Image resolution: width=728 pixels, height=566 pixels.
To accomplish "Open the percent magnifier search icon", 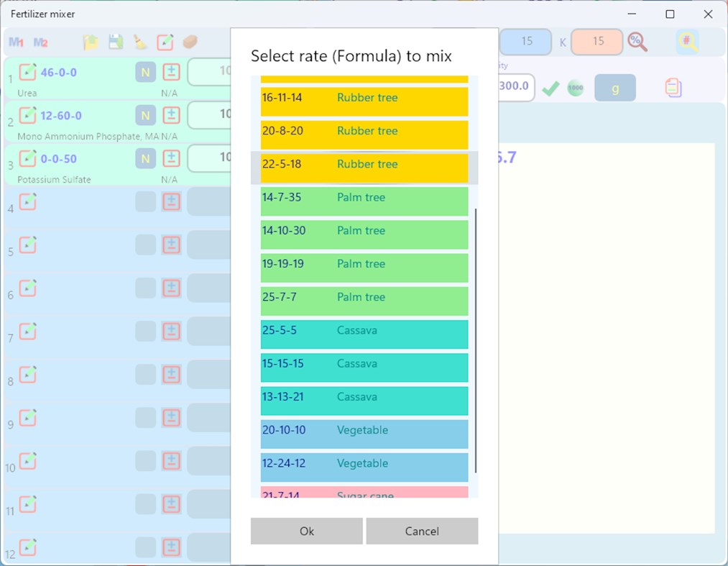I will point(638,42).
